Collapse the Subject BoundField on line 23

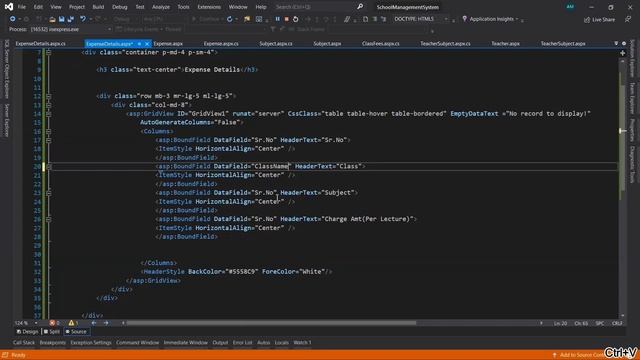click(x=49, y=193)
